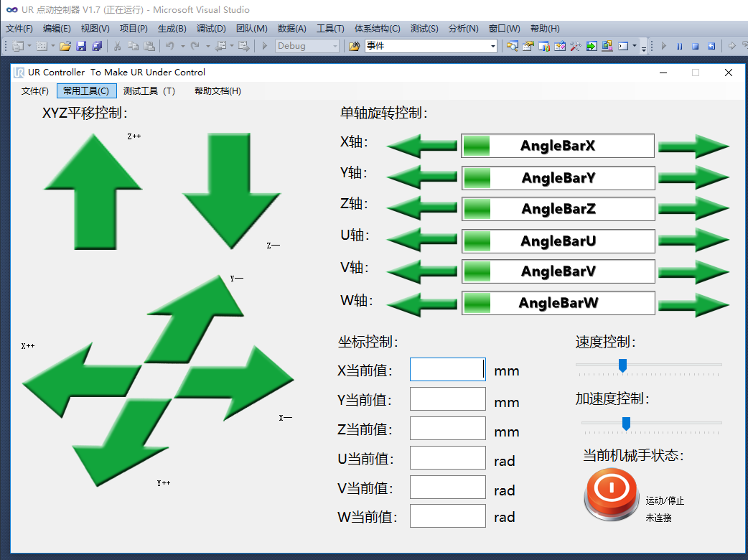The height and width of the screenshot is (560, 748).
Task: Click the Save icon in Visual Studio toolbar
Action: tap(80, 45)
